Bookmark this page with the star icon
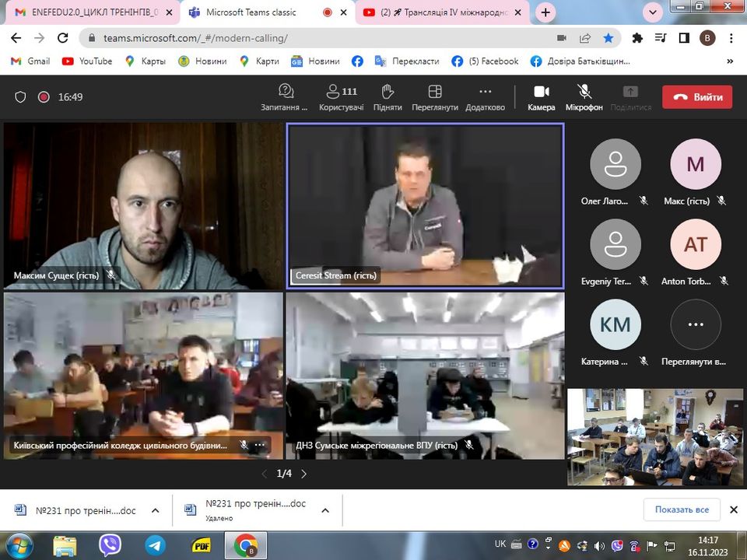Viewport: 747px width, 560px height. coord(608,37)
